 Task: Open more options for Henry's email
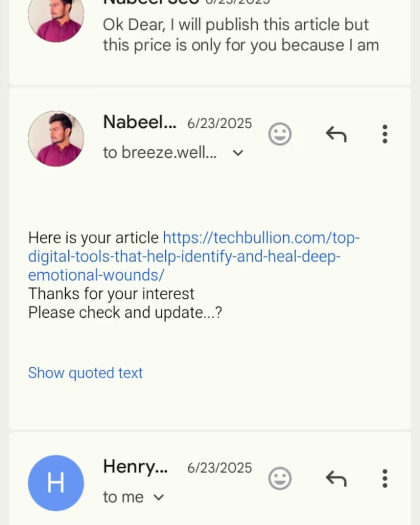coord(385,478)
